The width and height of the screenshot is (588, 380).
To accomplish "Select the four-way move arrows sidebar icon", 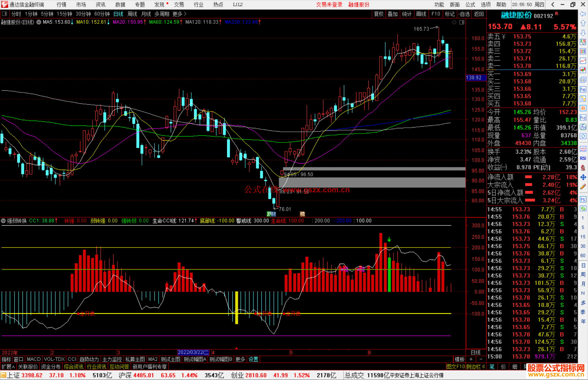I will coord(583,177).
